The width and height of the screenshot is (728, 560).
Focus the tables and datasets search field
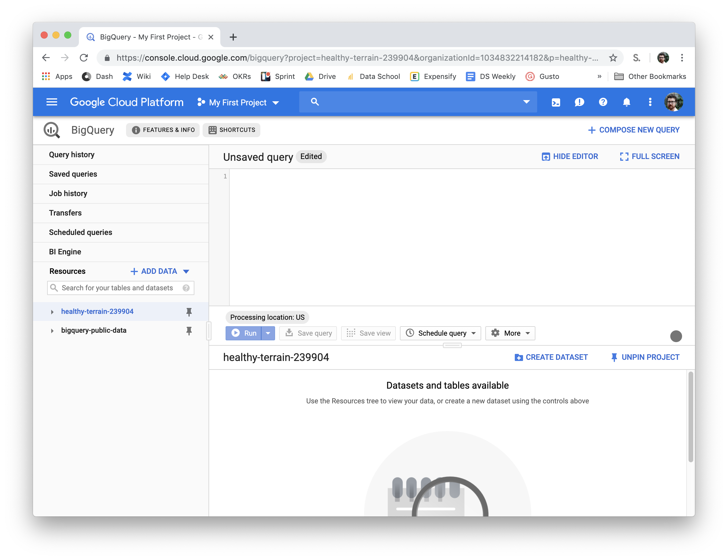pyautogui.click(x=121, y=288)
